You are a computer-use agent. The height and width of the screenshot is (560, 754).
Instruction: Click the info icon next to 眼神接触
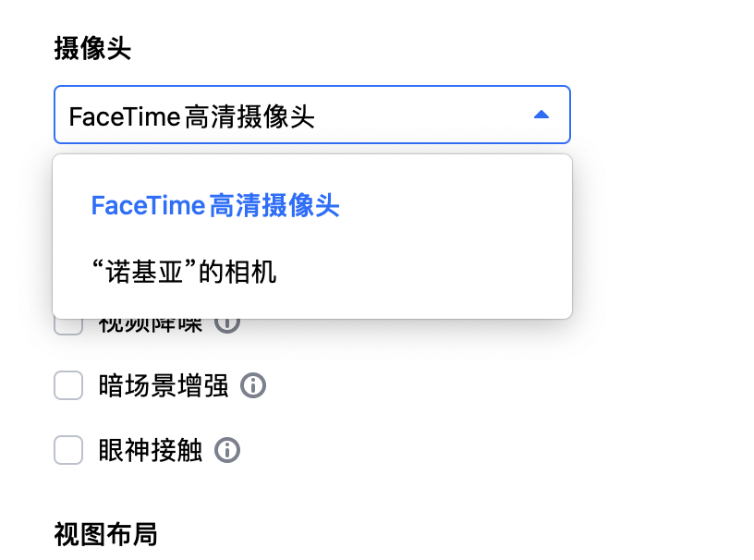coord(227,450)
